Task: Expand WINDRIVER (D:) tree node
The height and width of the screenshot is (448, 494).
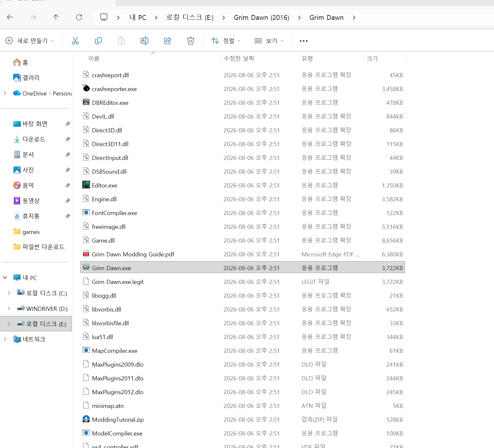Action: click(x=9, y=309)
